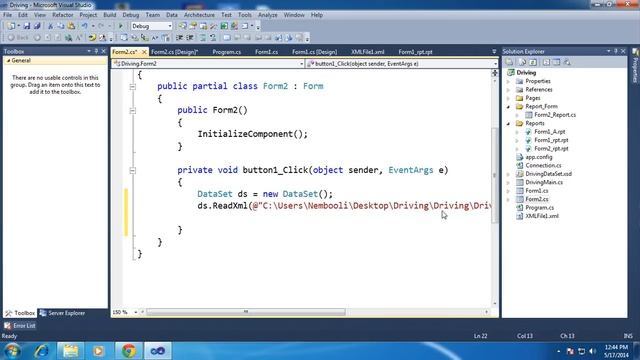Image resolution: width=640 pixels, height=360 pixels.
Task: Open Windows Media Player taskbar icon
Action: click(x=98, y=351)
